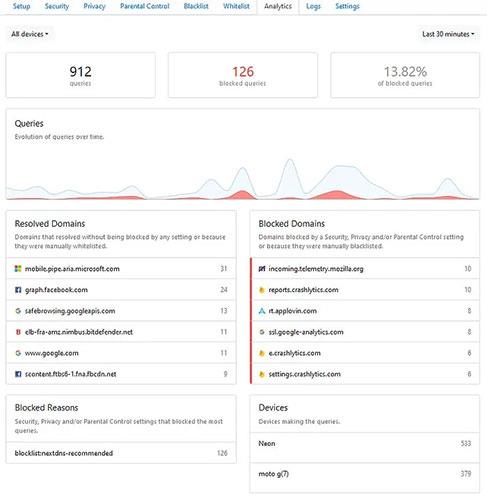Open the Settings tab
The width and height of the screenshot is (487, 500).
347,6
